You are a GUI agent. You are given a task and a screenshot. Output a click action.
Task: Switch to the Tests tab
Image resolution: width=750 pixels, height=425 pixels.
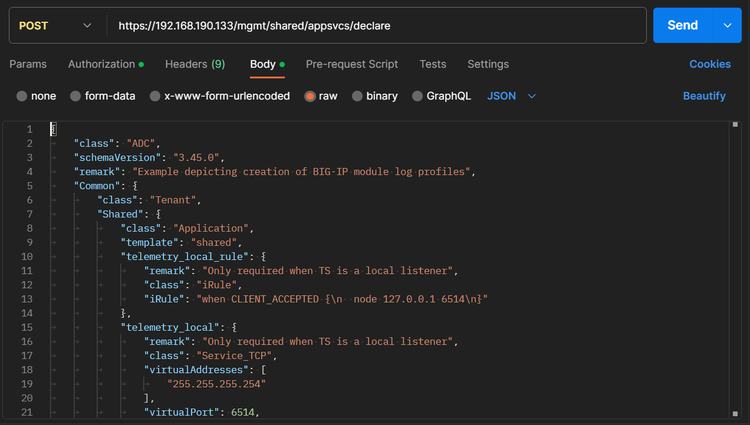click(x=433, y=64)
